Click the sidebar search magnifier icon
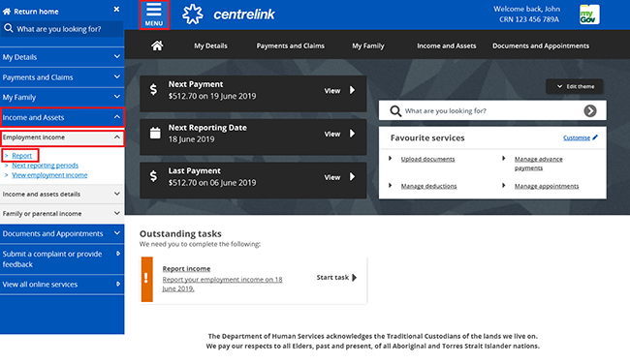The width and height of the screenshot is (630, 364). (8, 28)
